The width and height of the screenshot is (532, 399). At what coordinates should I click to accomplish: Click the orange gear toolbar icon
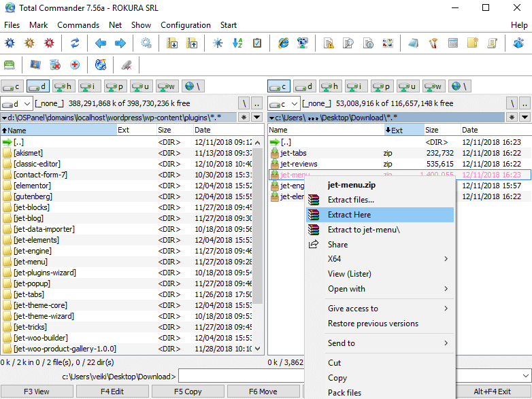(29, 43)
